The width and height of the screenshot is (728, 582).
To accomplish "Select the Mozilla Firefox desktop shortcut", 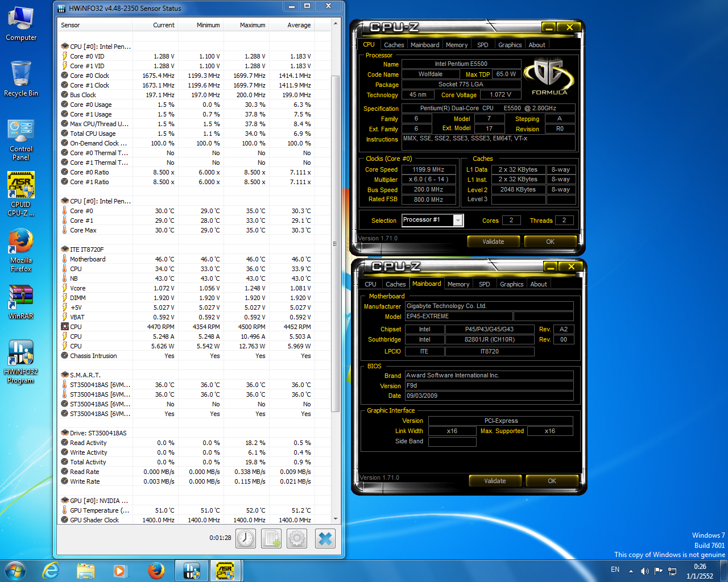I will (21, 250).
